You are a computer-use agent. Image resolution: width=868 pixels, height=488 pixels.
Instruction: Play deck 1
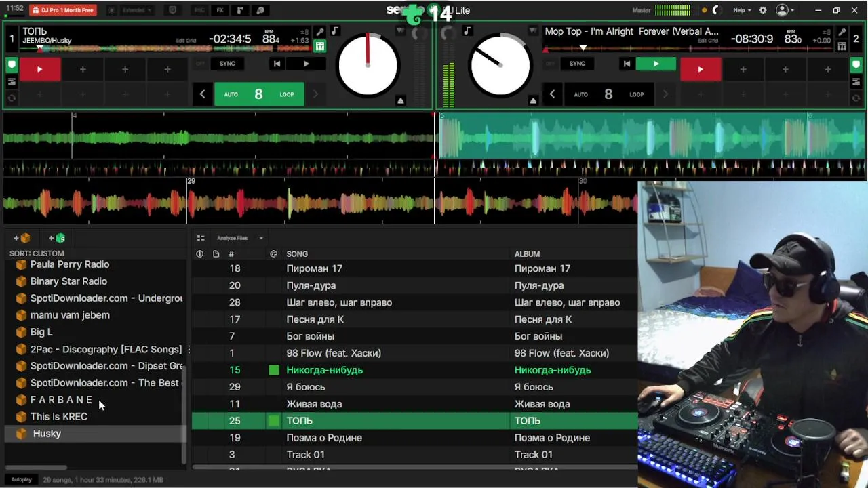point(306,64)
